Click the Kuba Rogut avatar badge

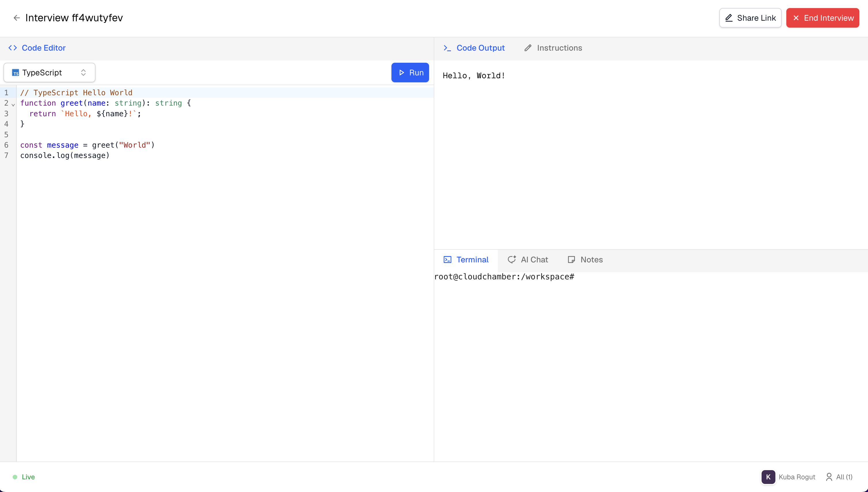pyautogui.click(x=768, y=477)
